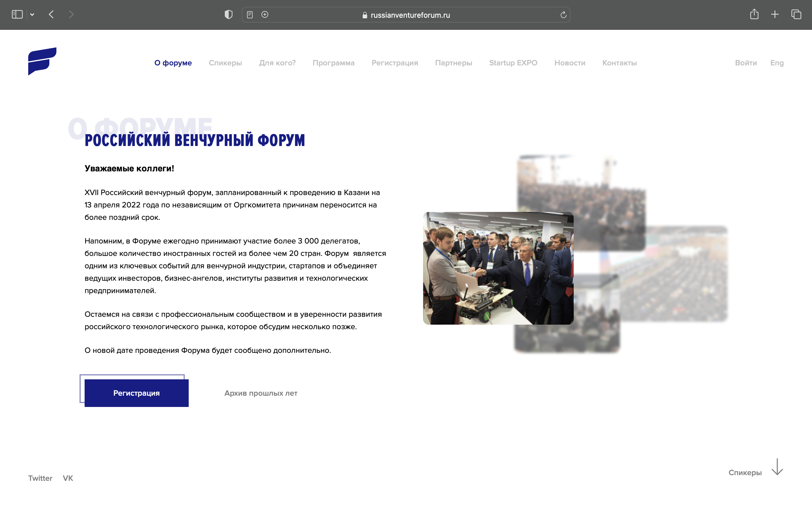The height and width of the screenshot is (507, 812).
Task: Open the 'Архив прошлых лет' link
Action: [x=261, y=393]
